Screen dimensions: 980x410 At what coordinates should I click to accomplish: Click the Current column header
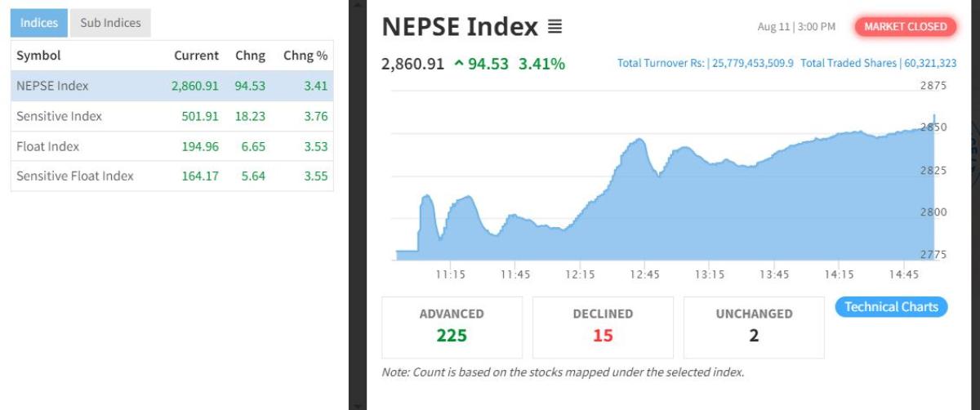click(x=196, y=56)
